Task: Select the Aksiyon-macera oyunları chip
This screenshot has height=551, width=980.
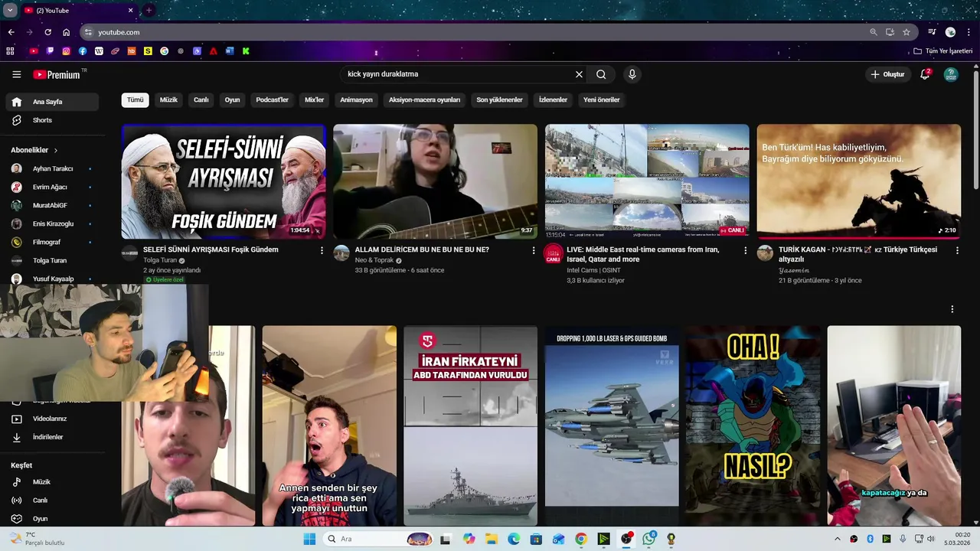Action: 424,100
